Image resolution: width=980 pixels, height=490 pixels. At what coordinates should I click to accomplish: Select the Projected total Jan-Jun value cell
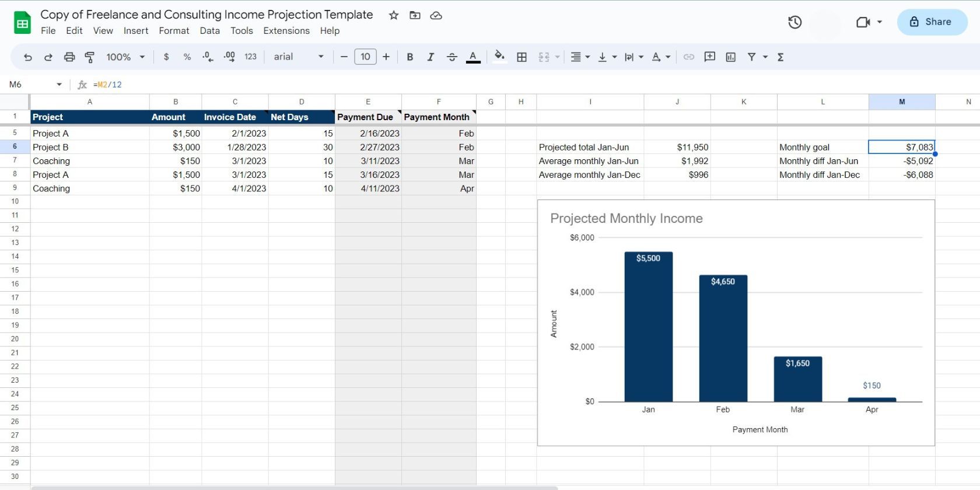click(x=677, y=148)
